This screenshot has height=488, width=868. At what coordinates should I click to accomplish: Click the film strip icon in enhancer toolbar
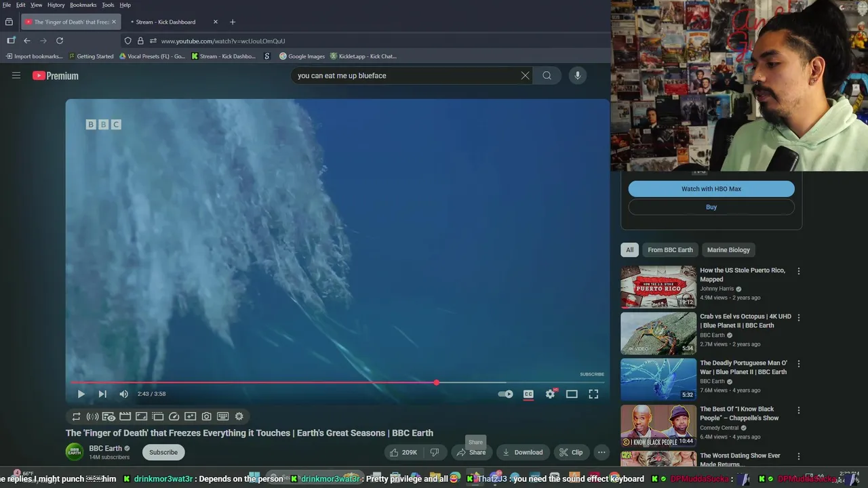125,416
